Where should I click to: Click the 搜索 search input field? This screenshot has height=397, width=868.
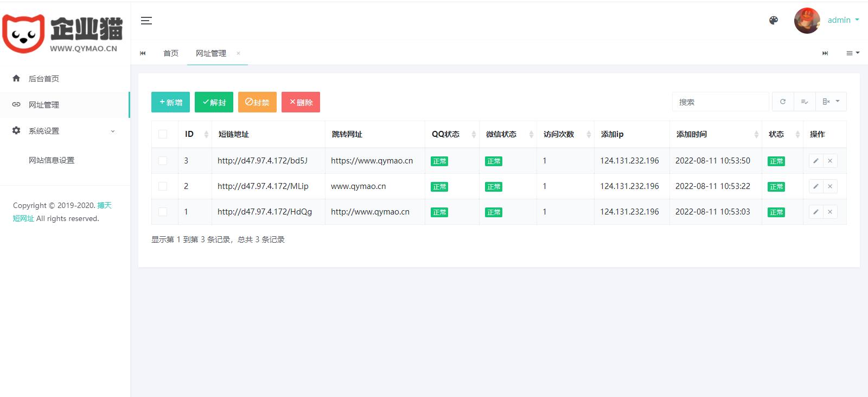pyautogui.click(x=720, y=102)
